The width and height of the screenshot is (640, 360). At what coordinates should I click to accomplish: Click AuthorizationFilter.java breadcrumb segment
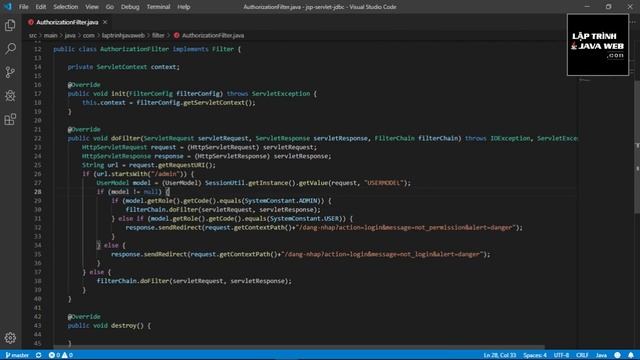click(x=213, y=36)
